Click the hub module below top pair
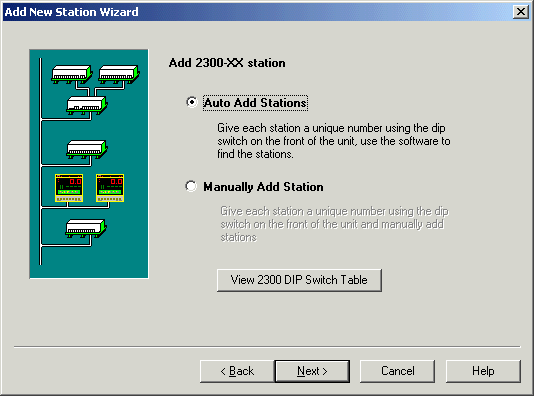534x396 pixels. click(x=87, y=105)
